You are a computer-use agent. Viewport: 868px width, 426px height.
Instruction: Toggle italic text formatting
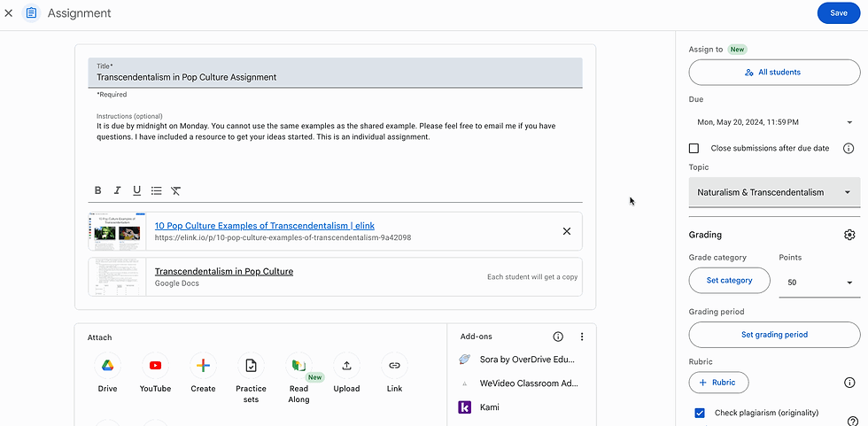pyautogui.click(x=117, y=190)
